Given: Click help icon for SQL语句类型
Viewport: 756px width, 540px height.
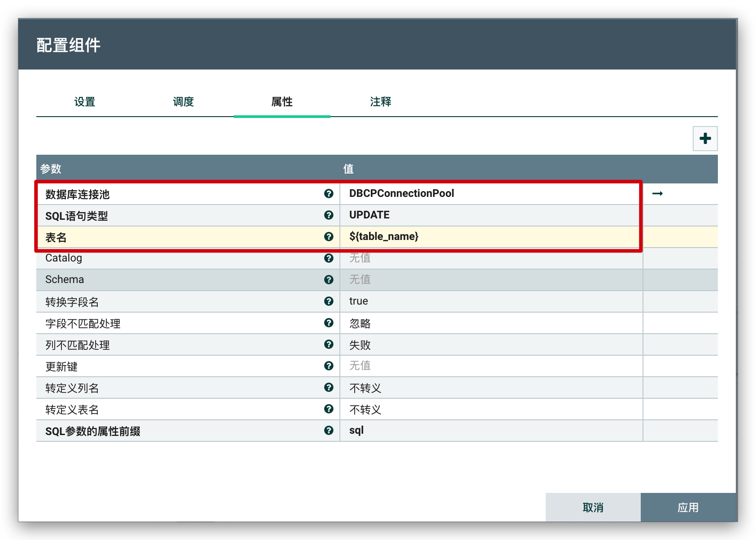Looking at the screenshot, I should coord(329,215).
